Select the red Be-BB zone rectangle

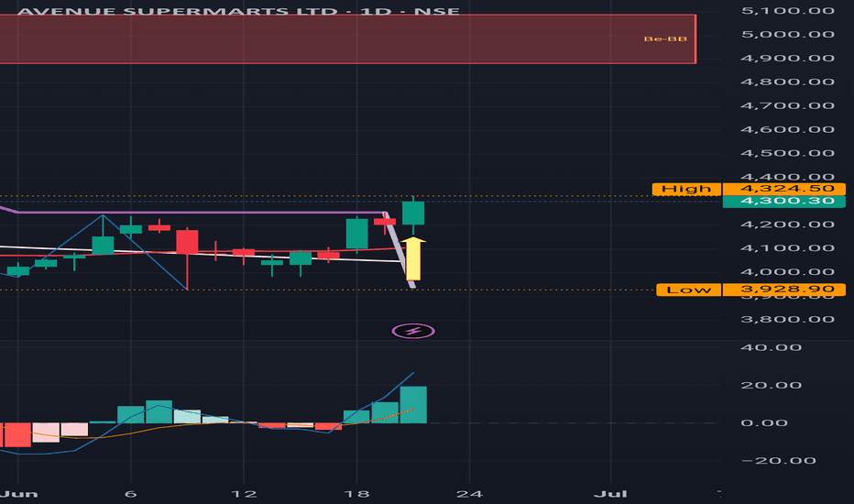347,39
